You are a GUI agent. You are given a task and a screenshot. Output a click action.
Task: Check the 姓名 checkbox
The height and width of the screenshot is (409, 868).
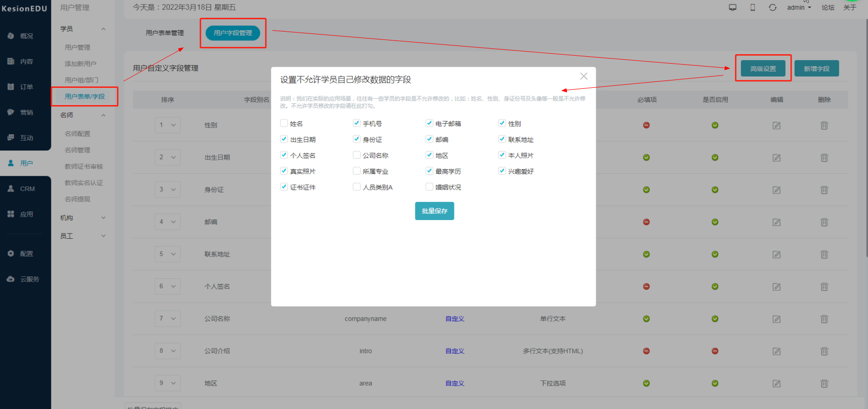[x=284, y=123]
